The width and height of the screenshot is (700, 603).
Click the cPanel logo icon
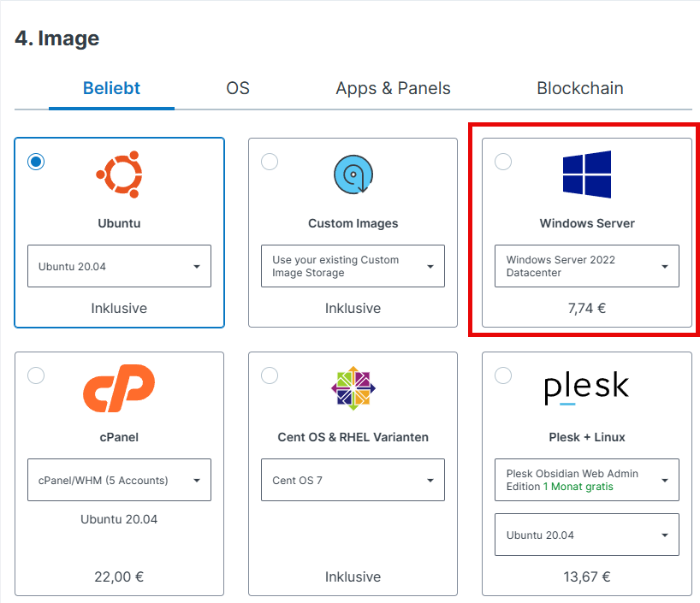(119, 387)
